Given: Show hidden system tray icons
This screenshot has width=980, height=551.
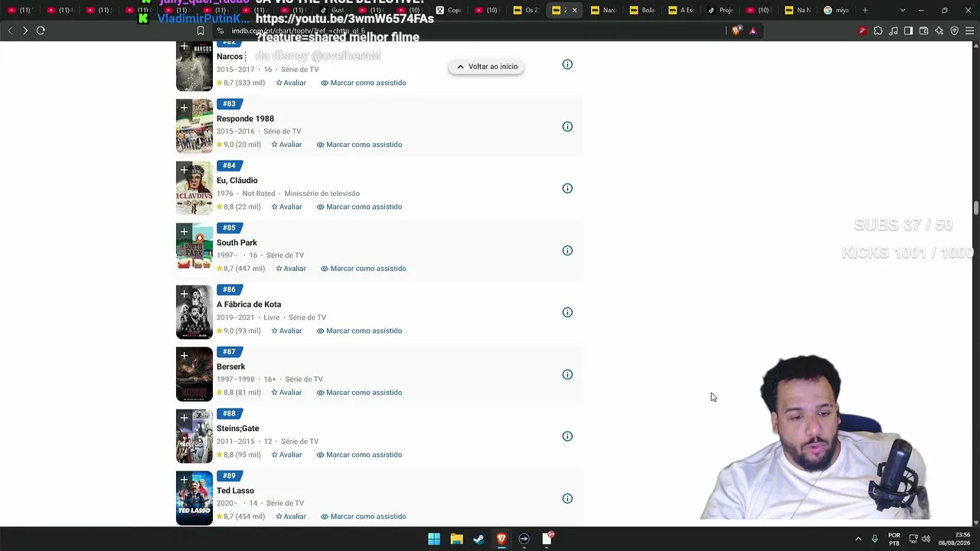Looking at the screenshot, I should pos(858,539).
